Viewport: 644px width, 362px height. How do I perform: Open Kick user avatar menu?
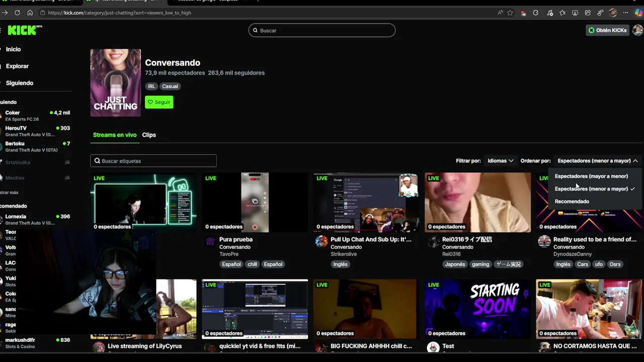(637, 30)
